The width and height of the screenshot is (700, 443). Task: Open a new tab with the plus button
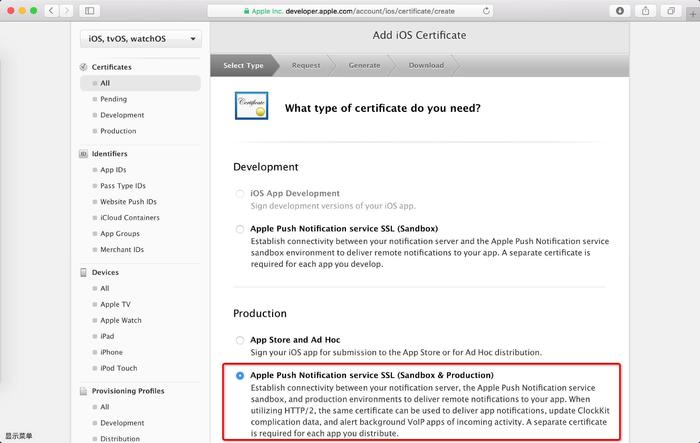coord(691,10)
